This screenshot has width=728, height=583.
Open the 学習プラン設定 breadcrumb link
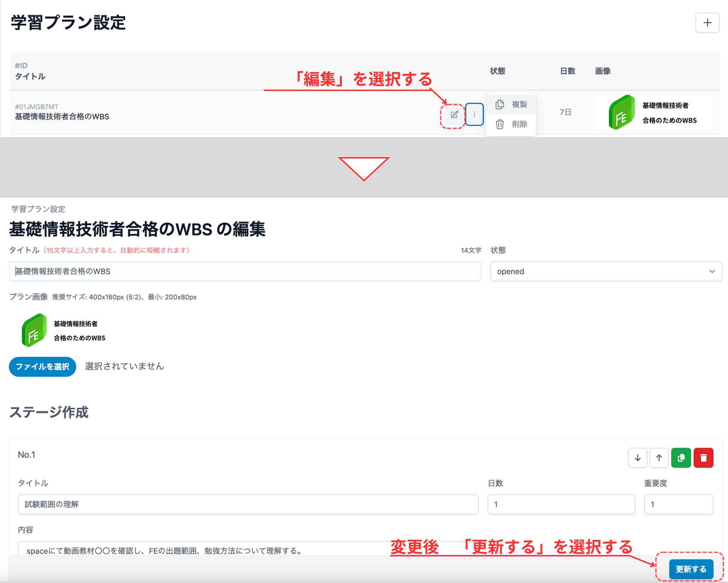point(37,209)
